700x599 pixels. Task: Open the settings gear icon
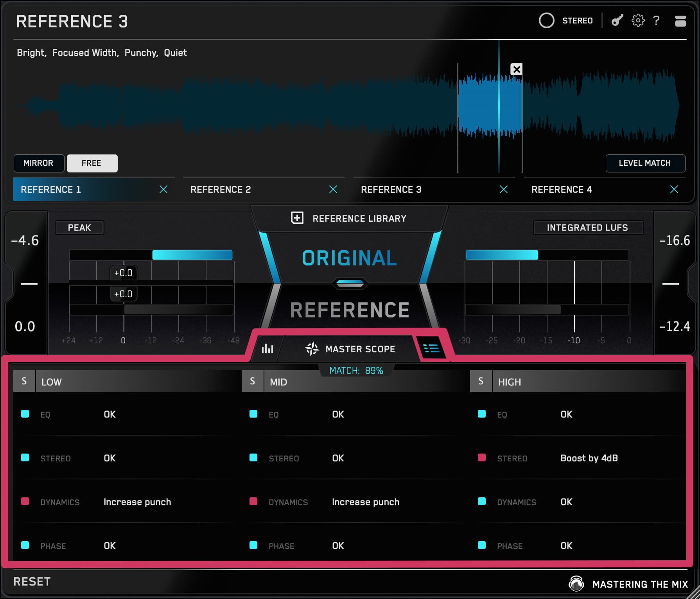click(638, 21)
